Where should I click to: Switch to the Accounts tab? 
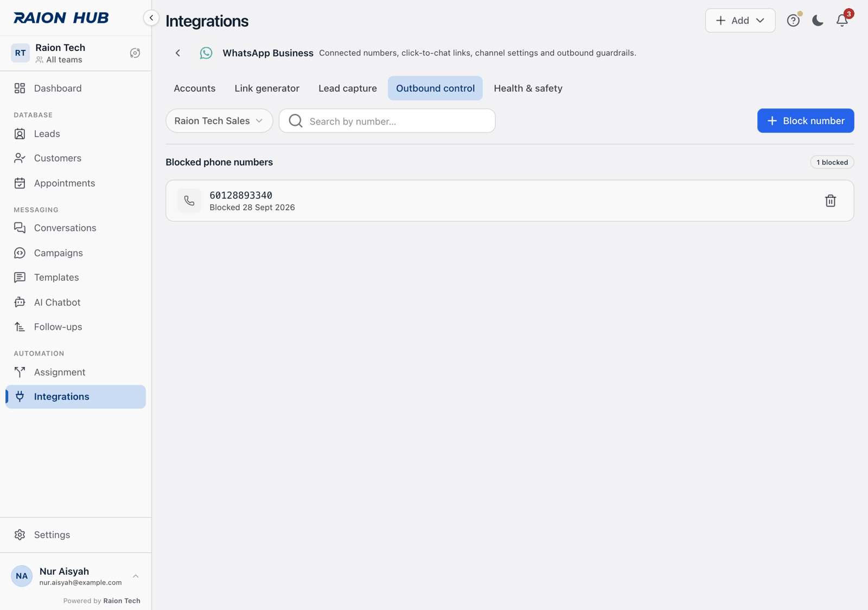(x=195, y=88)
